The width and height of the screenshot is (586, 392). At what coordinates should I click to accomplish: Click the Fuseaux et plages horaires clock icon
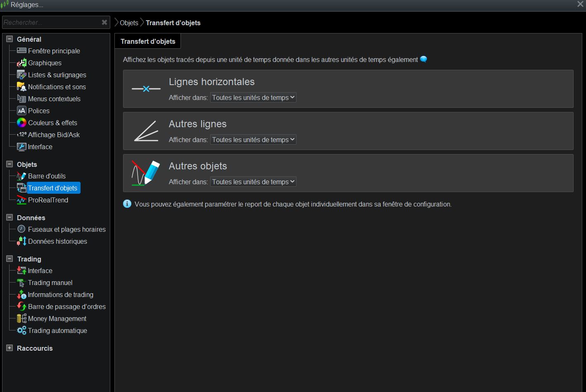click(x=21, y=229)
